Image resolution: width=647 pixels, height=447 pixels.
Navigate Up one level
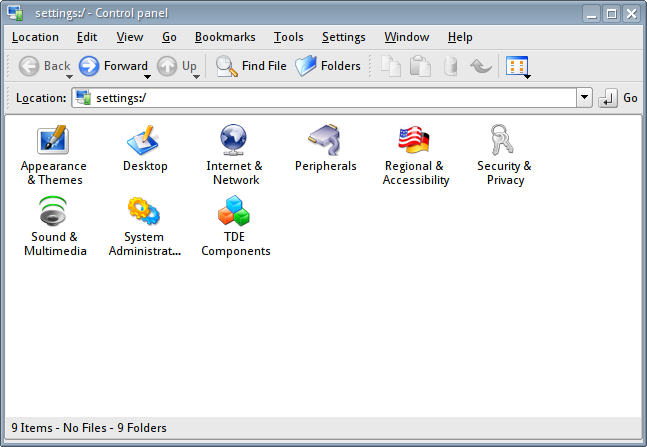click(x=177, y=66)
